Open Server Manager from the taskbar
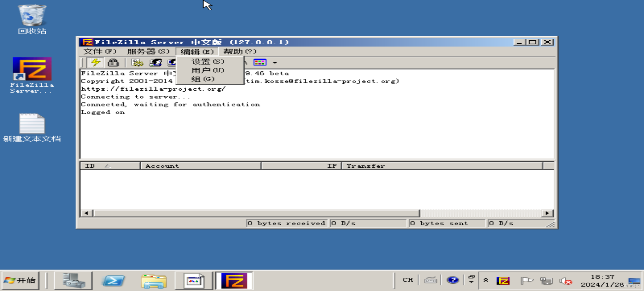 coord(73,280)
